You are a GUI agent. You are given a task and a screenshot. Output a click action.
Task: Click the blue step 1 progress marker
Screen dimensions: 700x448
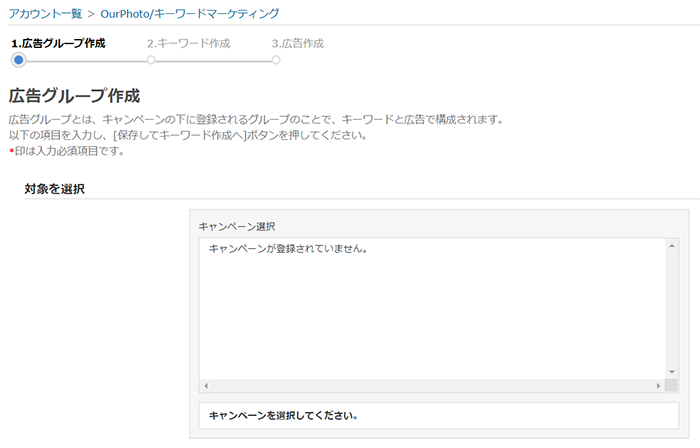pyautogui.click(x=18, y=60)
